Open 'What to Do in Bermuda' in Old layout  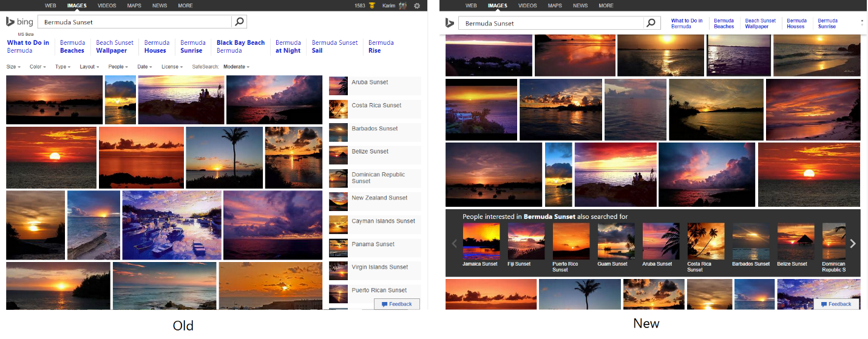(x=28, y=47)
